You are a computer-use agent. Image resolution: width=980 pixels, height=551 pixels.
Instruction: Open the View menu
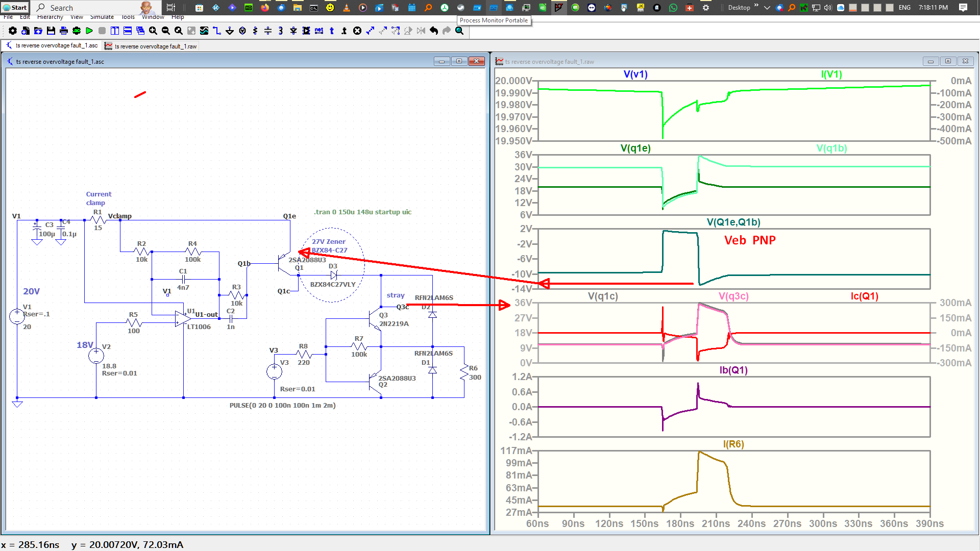pos(77,17)
